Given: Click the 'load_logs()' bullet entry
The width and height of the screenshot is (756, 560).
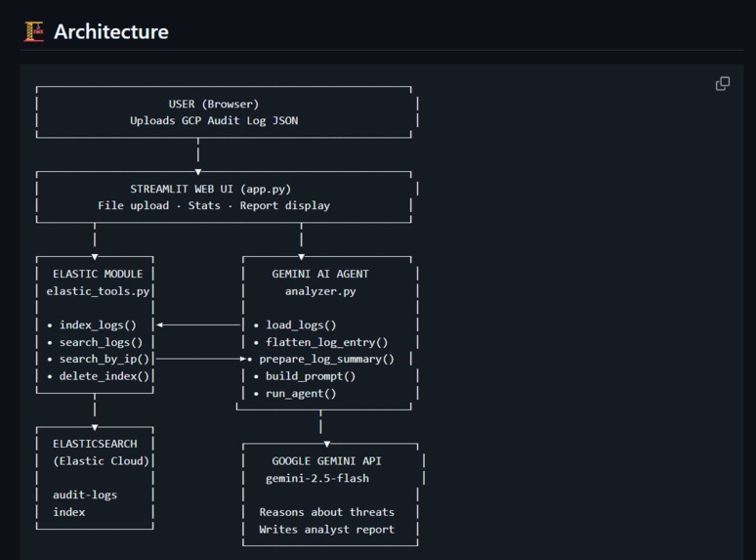Looking at the screenshot, I should (295, 325).
